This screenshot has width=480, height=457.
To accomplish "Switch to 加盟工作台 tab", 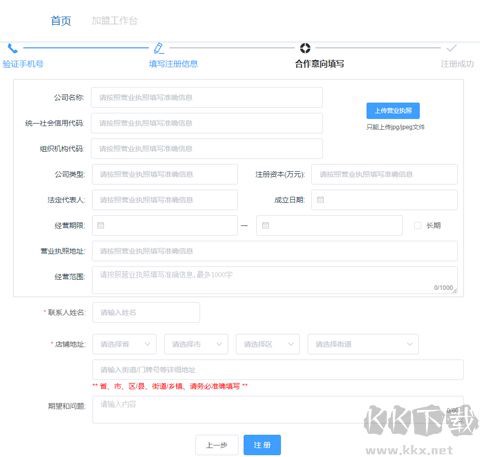I will click(x=114, y=21).
